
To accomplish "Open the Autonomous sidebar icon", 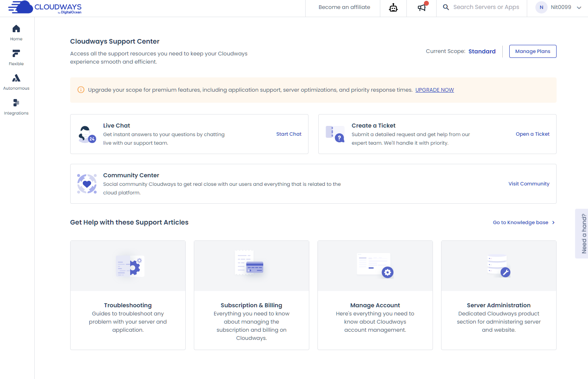I will click(x=16, y=78).
